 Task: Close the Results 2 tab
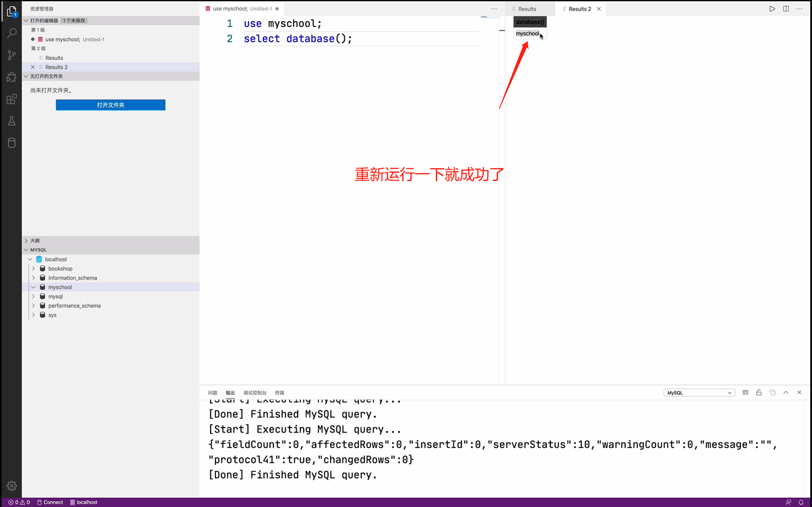599,9
